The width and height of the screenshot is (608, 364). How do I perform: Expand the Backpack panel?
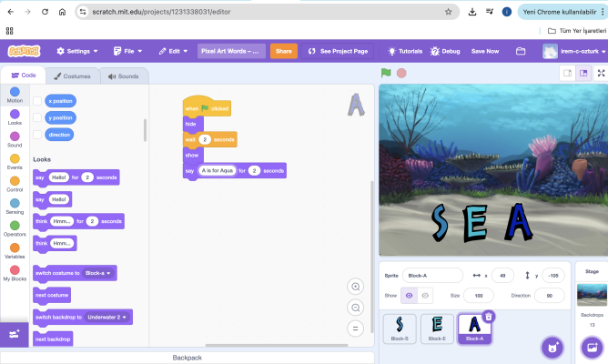click(x=187, y=358)
